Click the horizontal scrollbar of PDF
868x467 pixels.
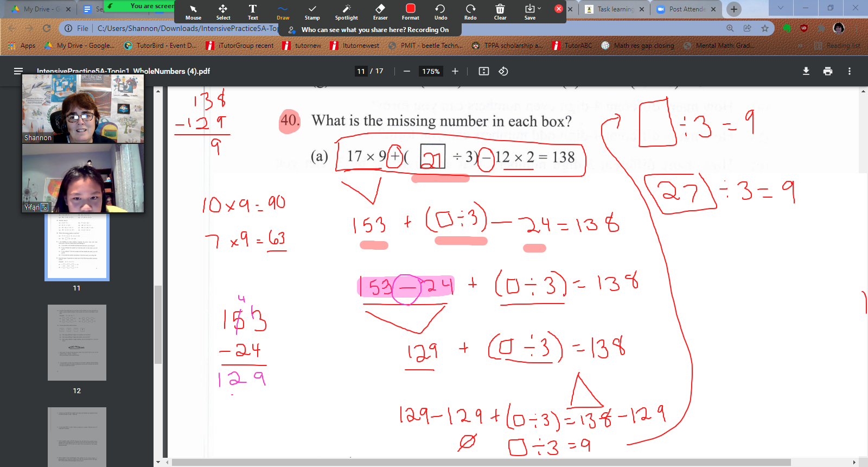click(481, 462)
